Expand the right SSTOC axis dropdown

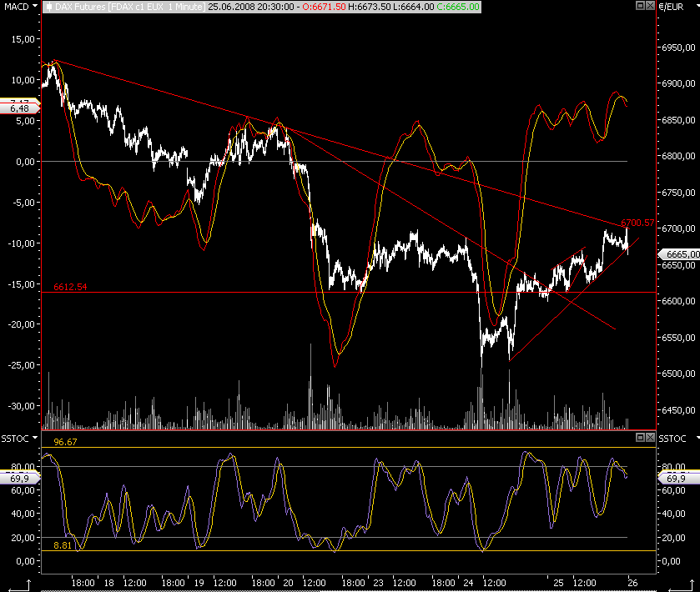697,438
